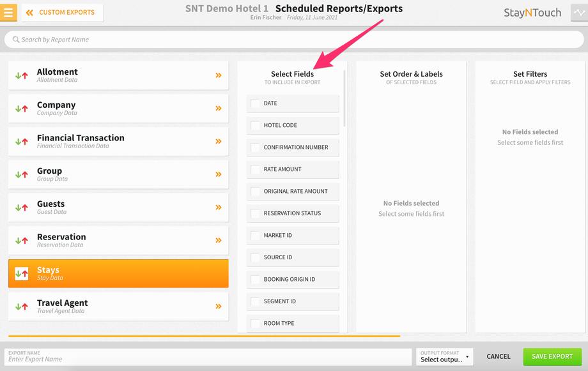Select the Company export category
Image resolution: width=588 pixels, height=371 pixels.
tap(118, 109)
